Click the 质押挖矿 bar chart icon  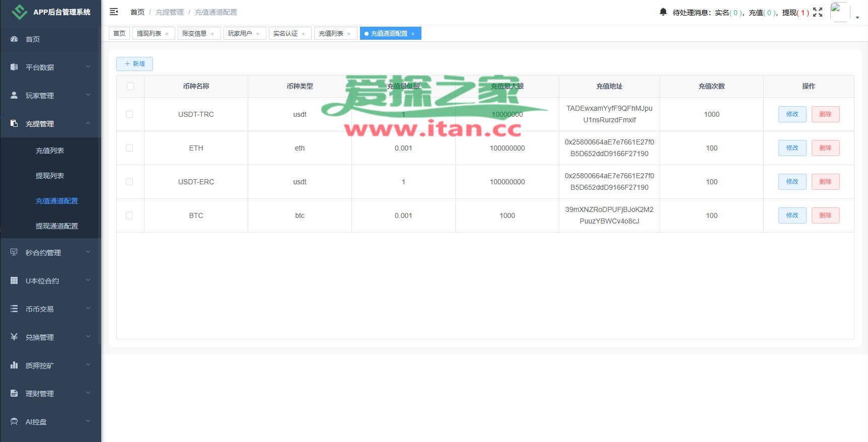(14, 365)
